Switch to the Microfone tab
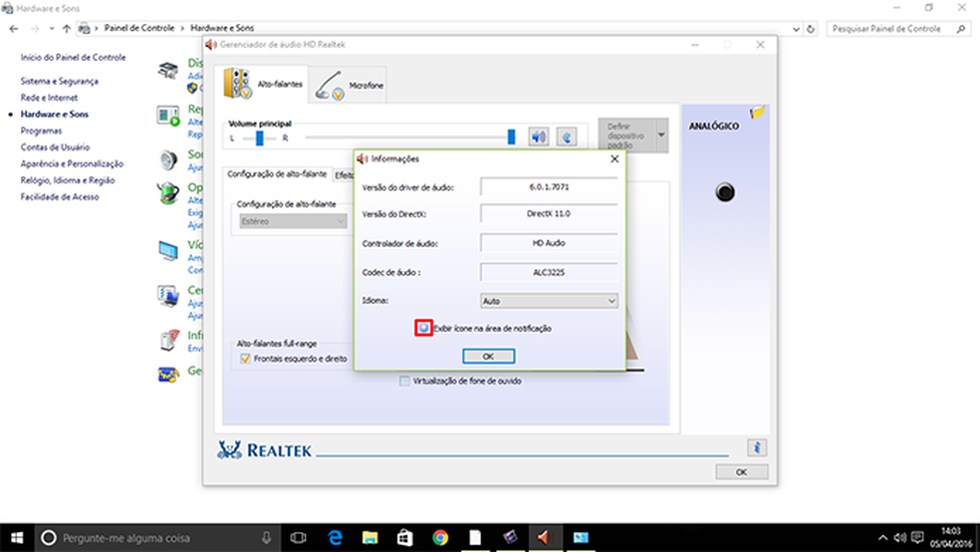Image resolution: width=980 pixels, height=552 pixels. click(349, 85)
